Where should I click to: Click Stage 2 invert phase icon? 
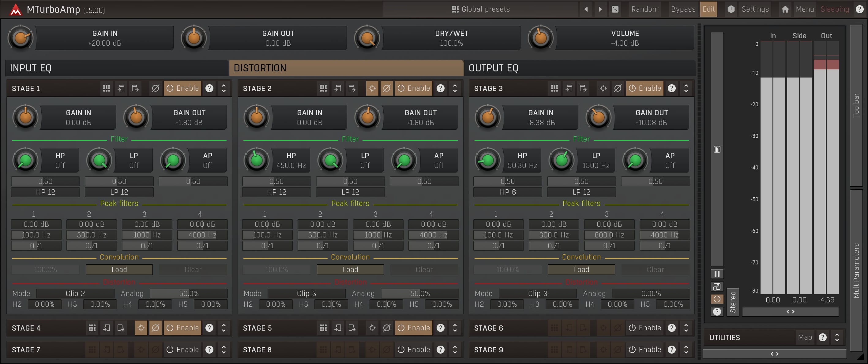(x=386, y=88)
